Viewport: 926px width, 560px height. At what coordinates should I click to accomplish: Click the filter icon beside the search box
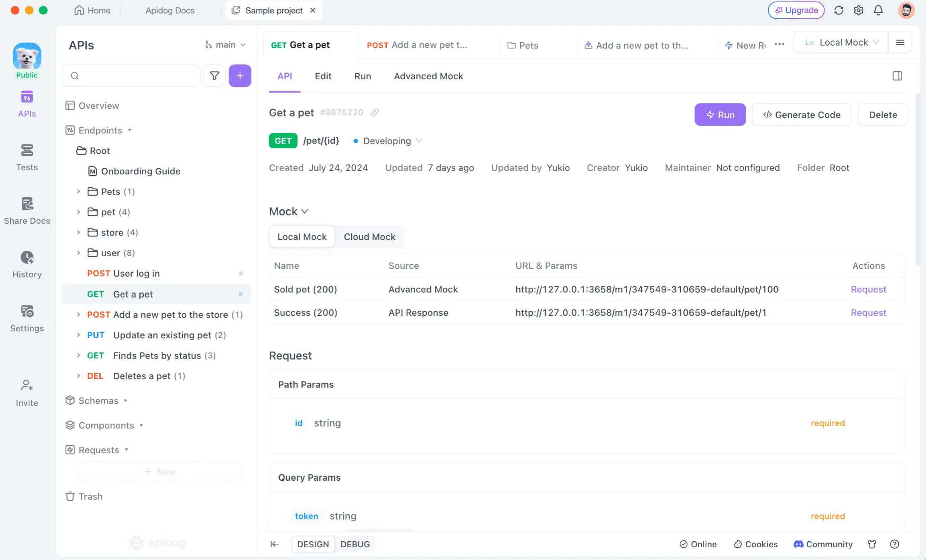click(x=214, y=76)
